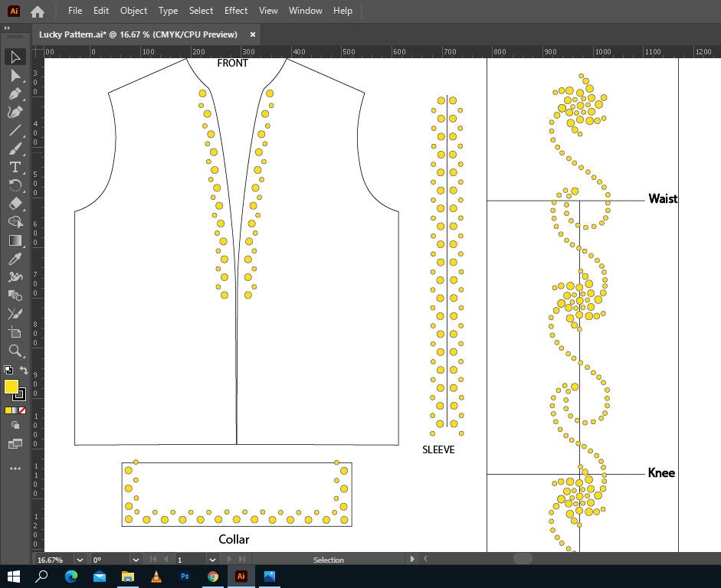The height and width of the screenshot is (588, 721).
Task: Select the Rotate tool
Action: click(x=15, y=185)
